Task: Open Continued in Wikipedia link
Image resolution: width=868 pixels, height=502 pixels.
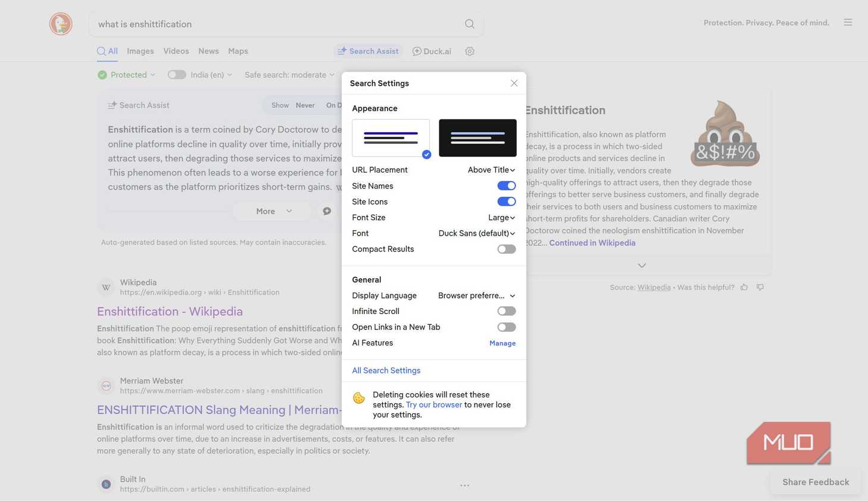Action: (x=592, y=243)
